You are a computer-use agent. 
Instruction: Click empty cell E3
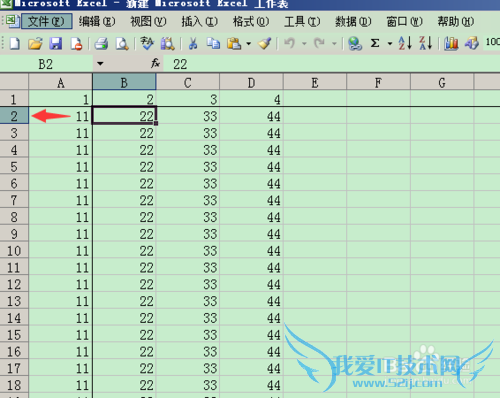tap(315, 133)
